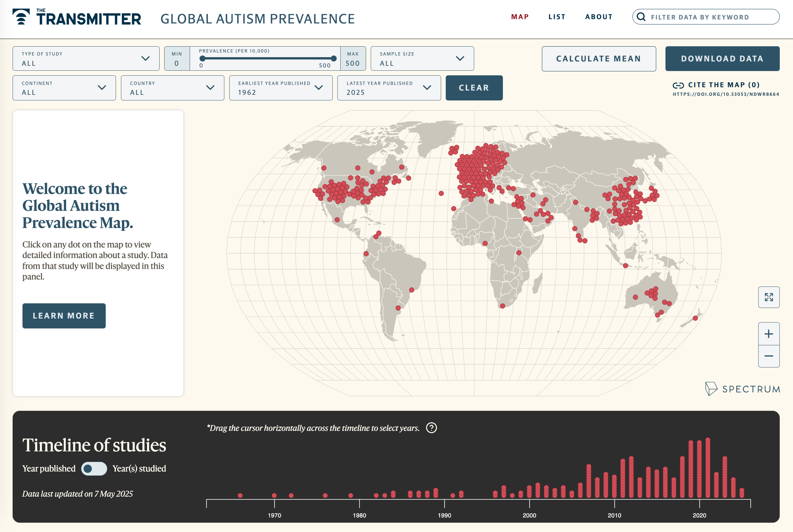Click the prevalence slider minimum handle
The width and height of the screenshot is (793, 532).
(x=202, y=58)
